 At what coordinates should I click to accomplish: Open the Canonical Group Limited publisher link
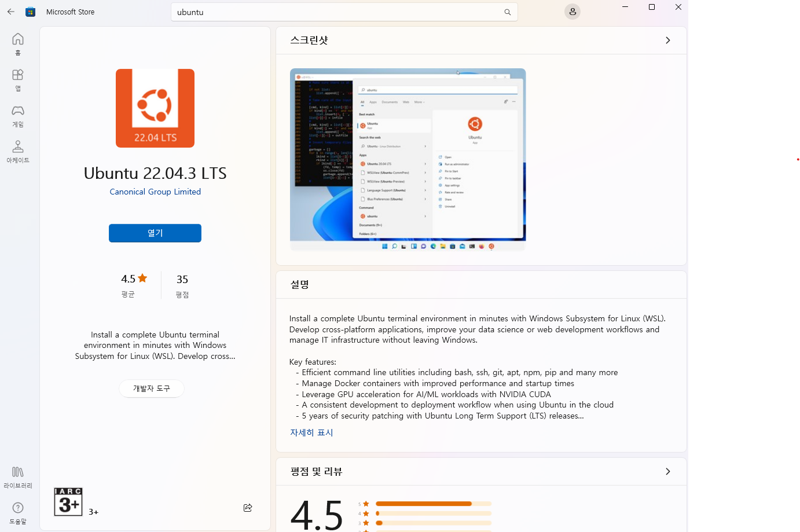[x=155, y=192]
